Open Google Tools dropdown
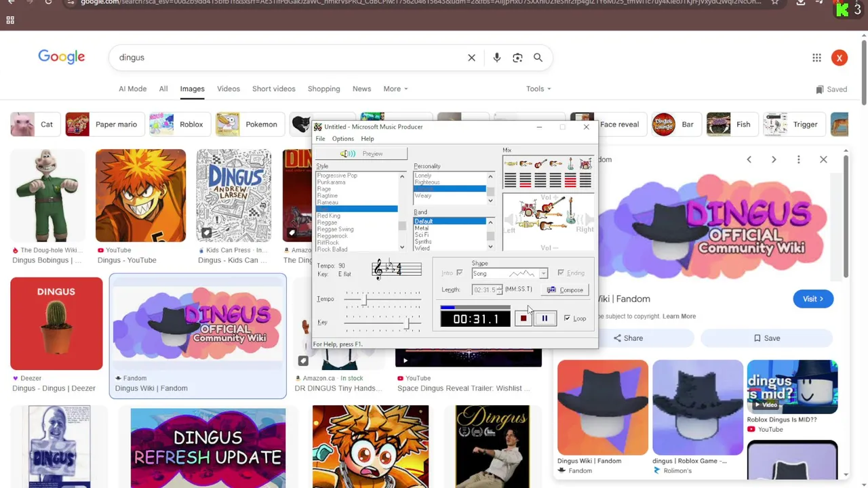The height and width of the screenshot is (488, 868). point(538,89)
